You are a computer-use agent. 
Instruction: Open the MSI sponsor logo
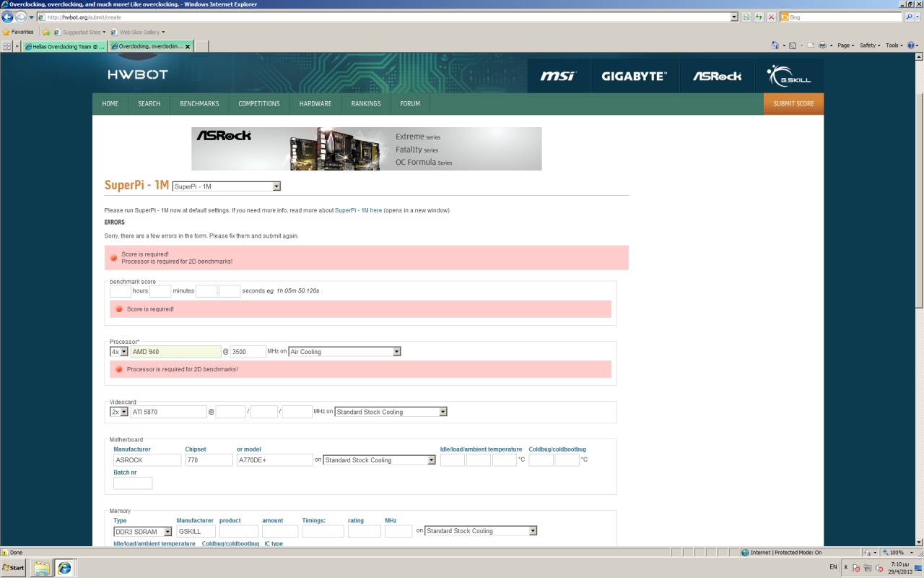click(x=558, y=76)
